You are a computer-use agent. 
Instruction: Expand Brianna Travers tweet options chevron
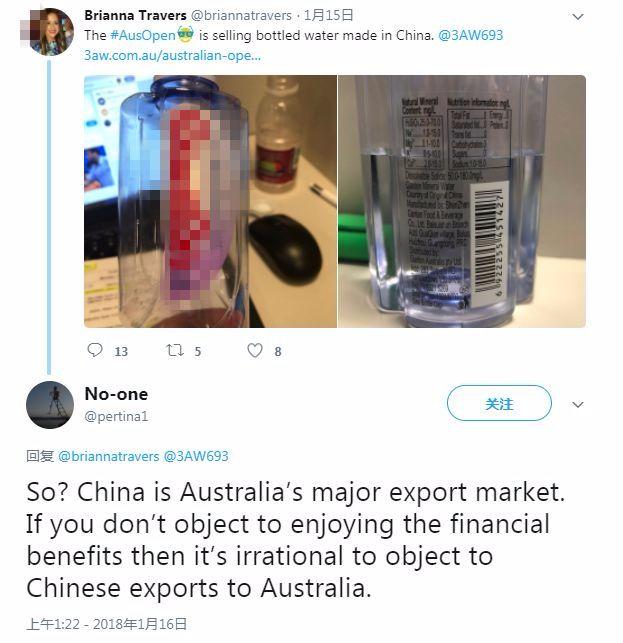coord(577,17)
